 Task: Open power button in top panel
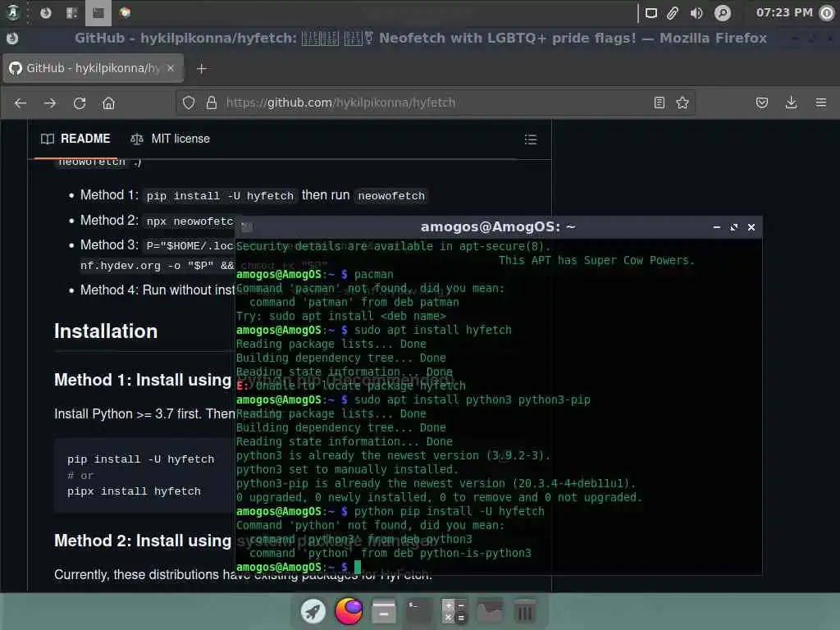[x=828, y=13]
